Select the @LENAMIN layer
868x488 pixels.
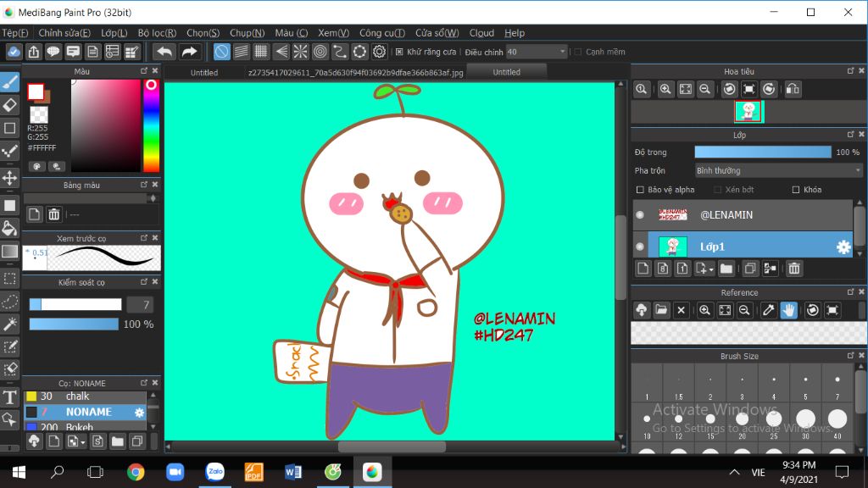(x=743, y=214)
